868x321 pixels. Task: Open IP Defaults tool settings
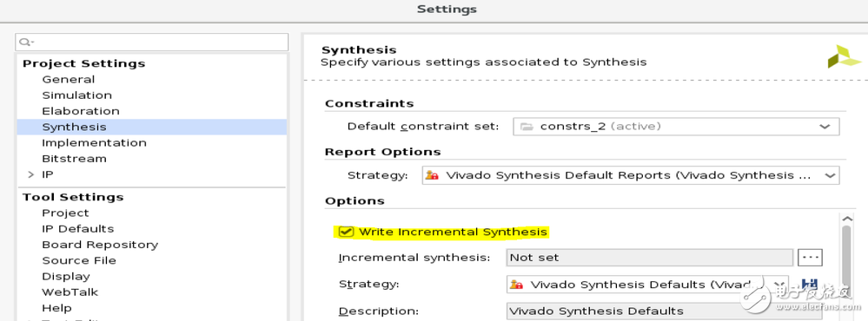(78, 229)
